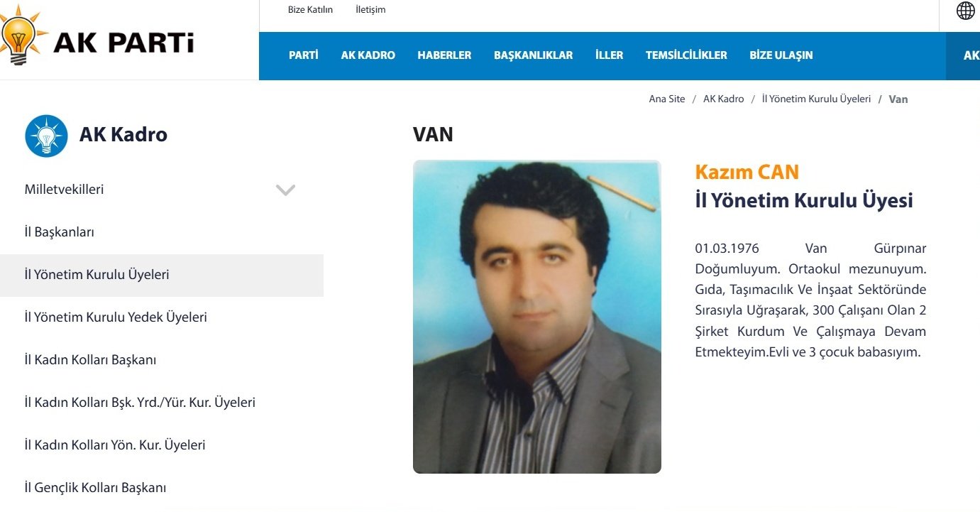Expand the Milletvekilleri chevron arrow

(x=285, y=190)
